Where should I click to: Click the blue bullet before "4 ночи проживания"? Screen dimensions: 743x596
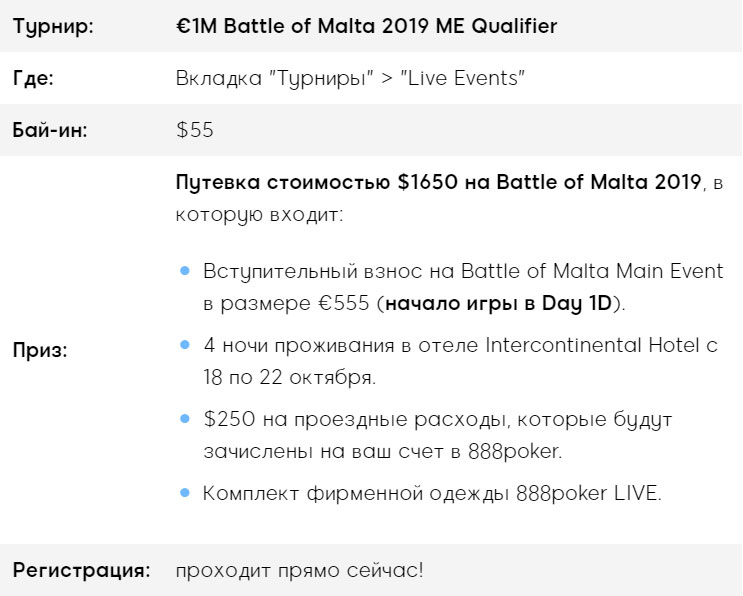[185, 345]
